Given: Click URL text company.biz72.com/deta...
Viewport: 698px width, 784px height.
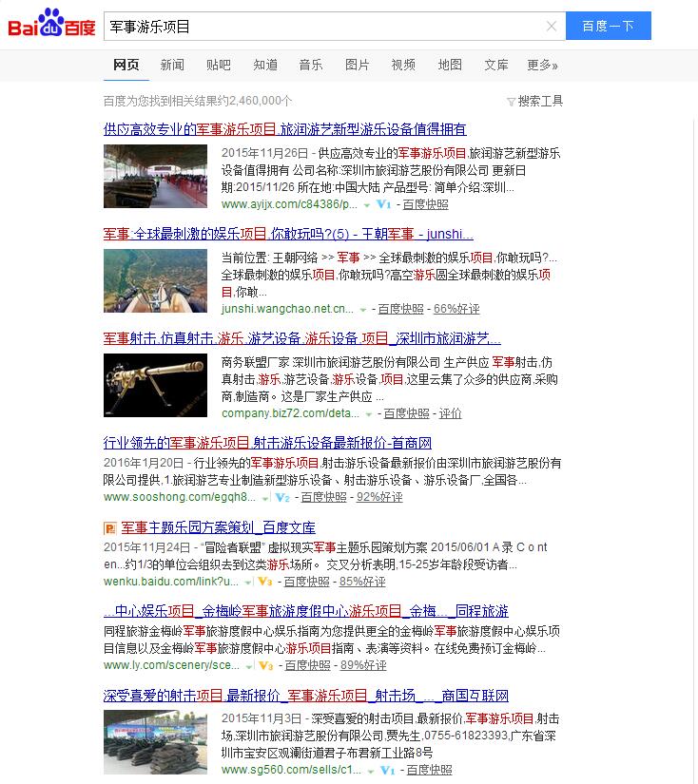Looking at the screenshot, I should 290,413.
